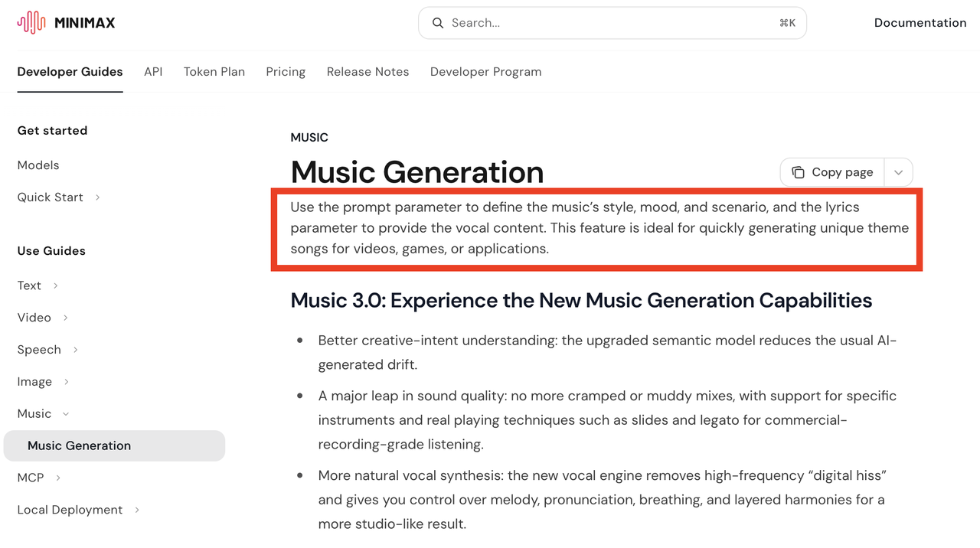Click the Use Guides sidebar heading
This screenshot has width=980, height=548.
tap(51, 251)
